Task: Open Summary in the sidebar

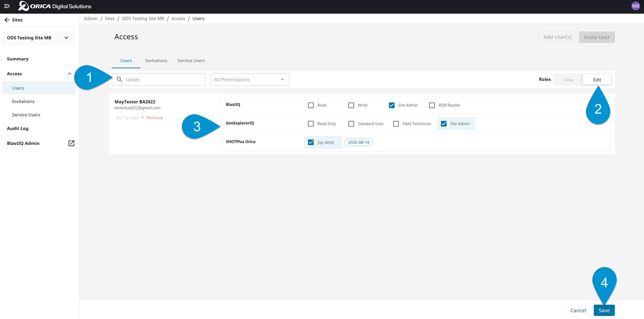Action: point(18,59)
